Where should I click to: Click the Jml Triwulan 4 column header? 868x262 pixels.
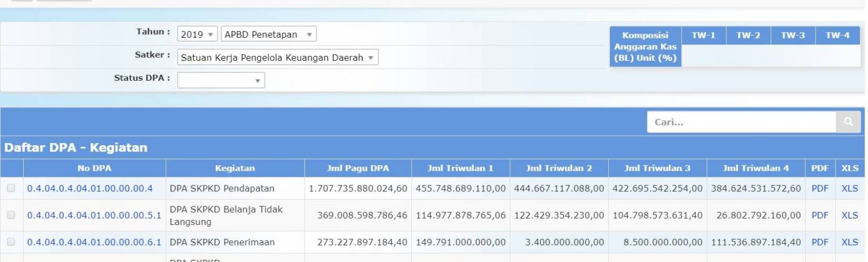756,168
